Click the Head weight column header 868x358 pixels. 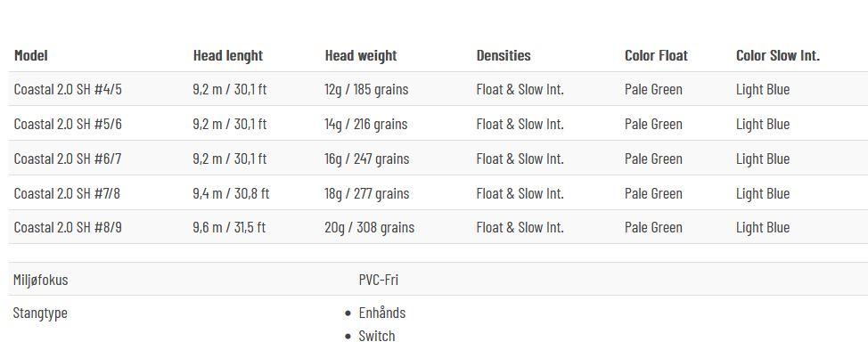click(x=361, y=55)
